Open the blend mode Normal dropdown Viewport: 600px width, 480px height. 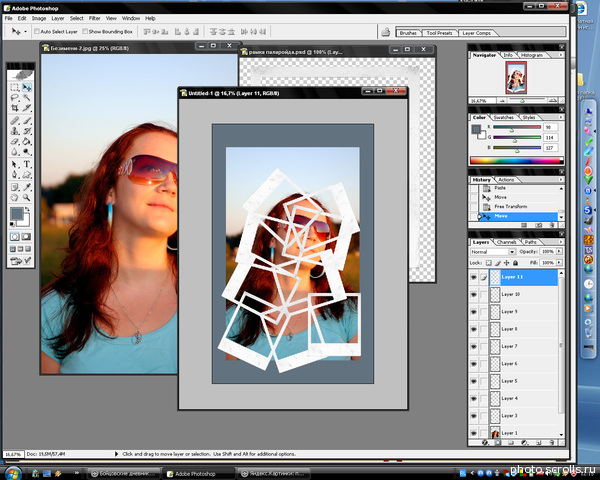(x=493, y=252)
